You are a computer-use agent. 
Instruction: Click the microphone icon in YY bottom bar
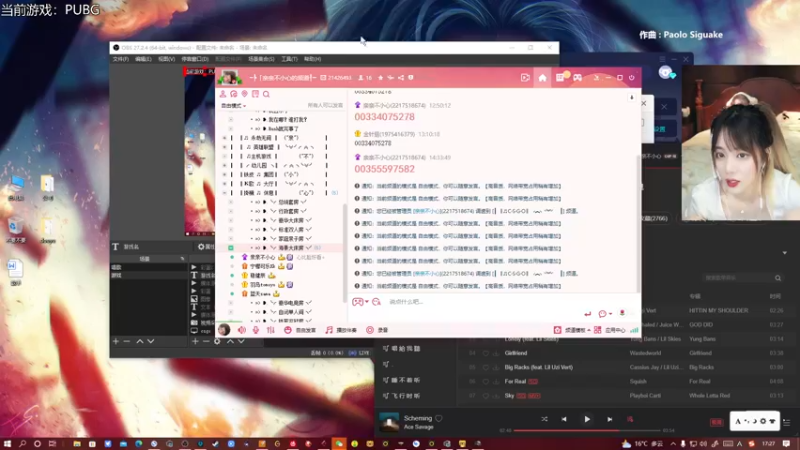(x=256, y=330)
